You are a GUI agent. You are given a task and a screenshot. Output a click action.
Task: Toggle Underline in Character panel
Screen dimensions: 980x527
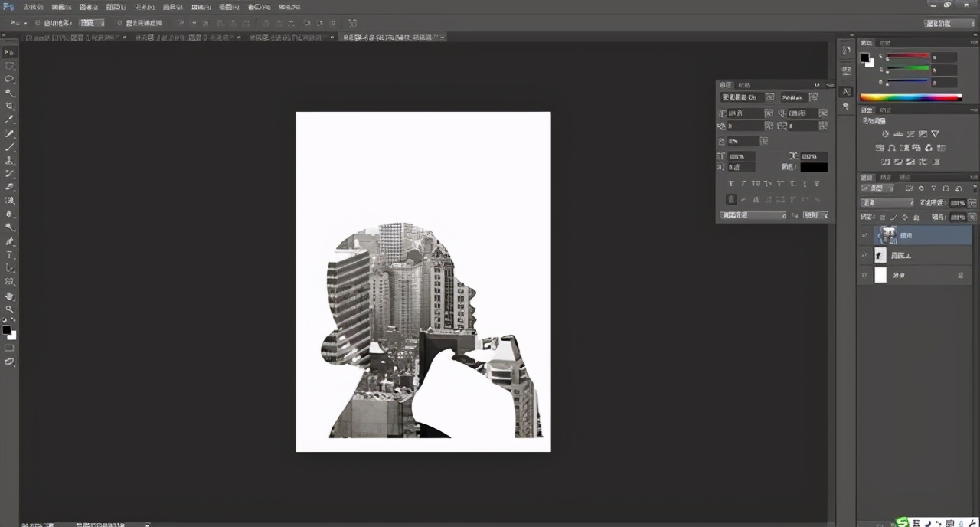(x=805, y=184)
